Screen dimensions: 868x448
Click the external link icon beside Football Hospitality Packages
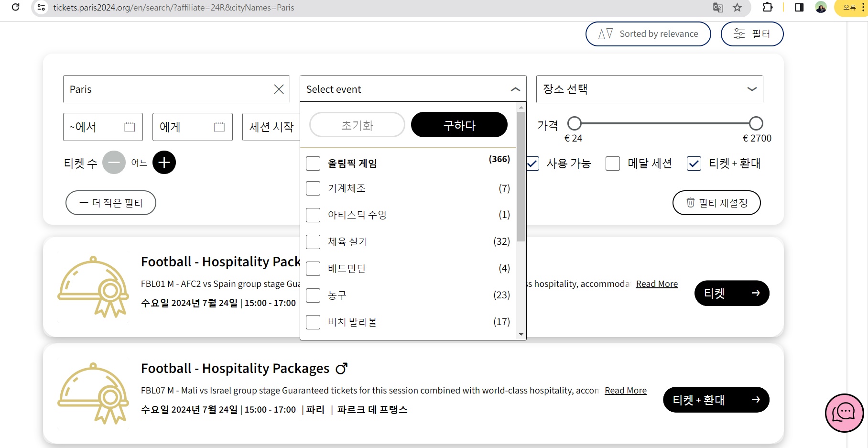point(341,368)
